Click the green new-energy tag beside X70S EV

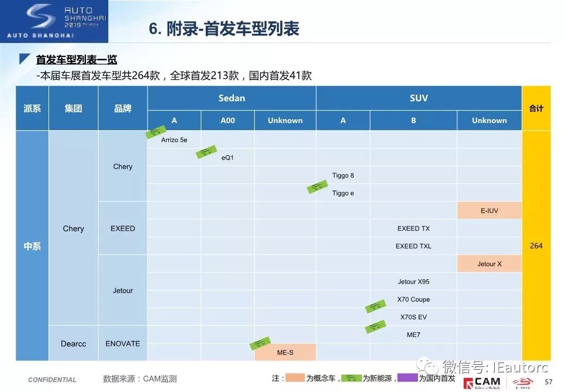(376, 306)
